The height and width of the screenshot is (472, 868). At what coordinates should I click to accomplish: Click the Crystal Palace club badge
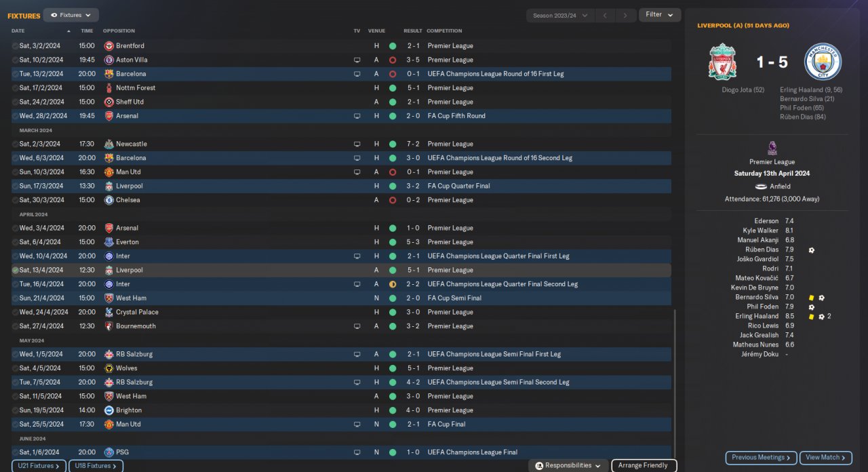(108, 312)
